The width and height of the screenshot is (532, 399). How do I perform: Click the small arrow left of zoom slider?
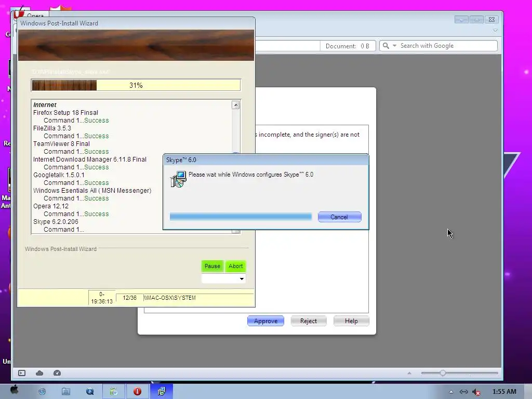[409, 373]
